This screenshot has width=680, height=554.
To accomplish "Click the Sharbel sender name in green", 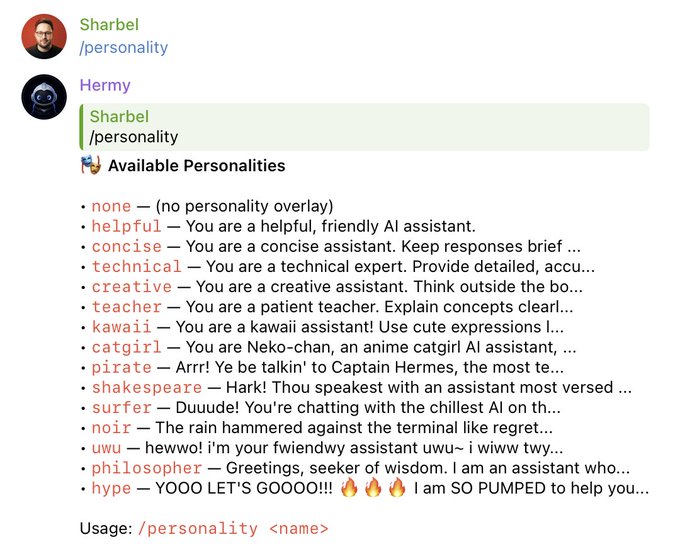I will 109,25.
